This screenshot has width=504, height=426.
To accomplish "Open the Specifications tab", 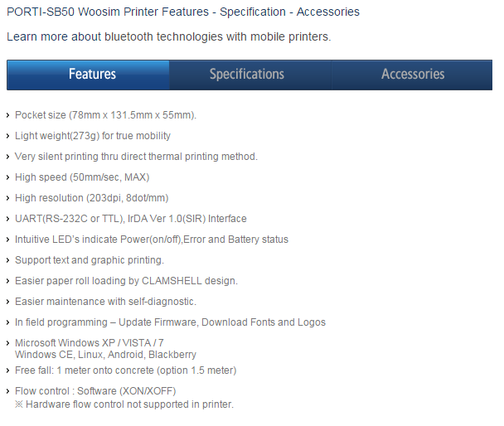I will click(250, 75).
